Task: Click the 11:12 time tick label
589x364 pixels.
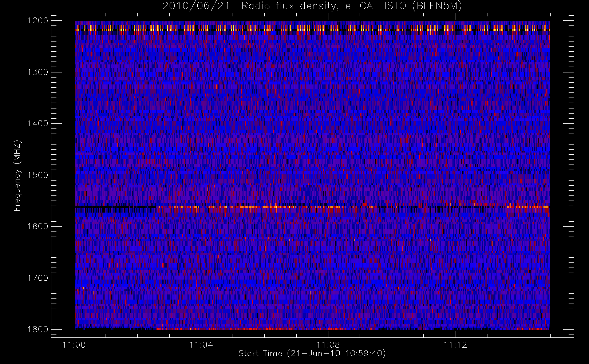Action: pos(455,345)
